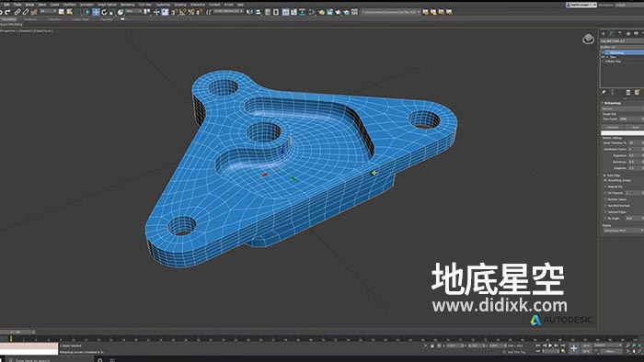Click the Play Animation button
644x362 pixels.
pos(550,345)
